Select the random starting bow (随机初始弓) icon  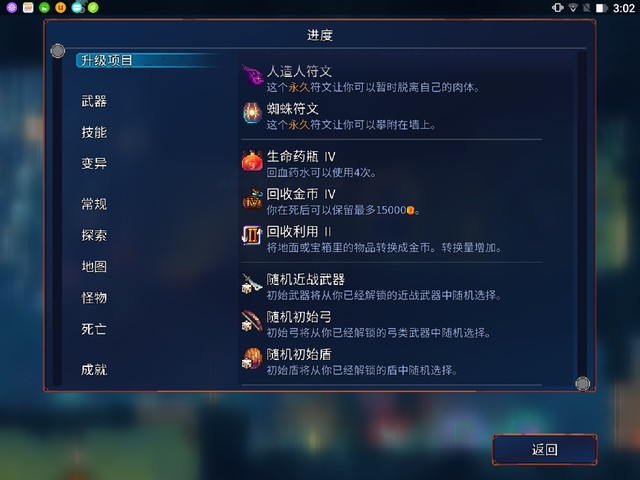(x=252, y=321)
